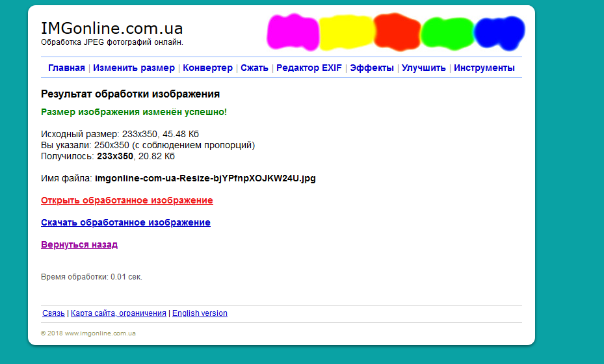Click the IMGonline.com.ua site title
Screen dimensions: 604x364
(x=112, y=28)
